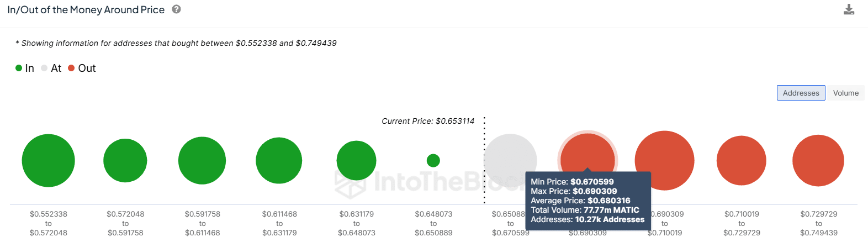Switch to the Addresses view
Viewport: 868px width, 242px height.
point(801,93)
